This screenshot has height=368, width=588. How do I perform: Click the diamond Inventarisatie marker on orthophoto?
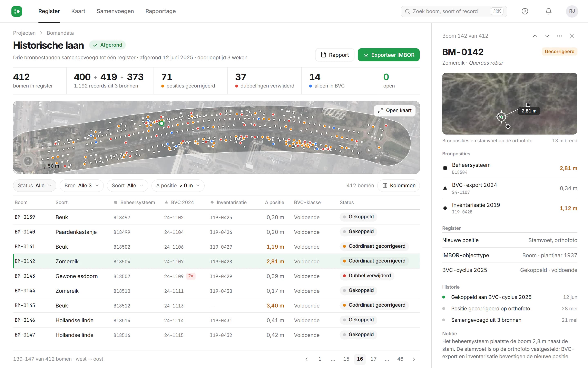pos(508,127)
